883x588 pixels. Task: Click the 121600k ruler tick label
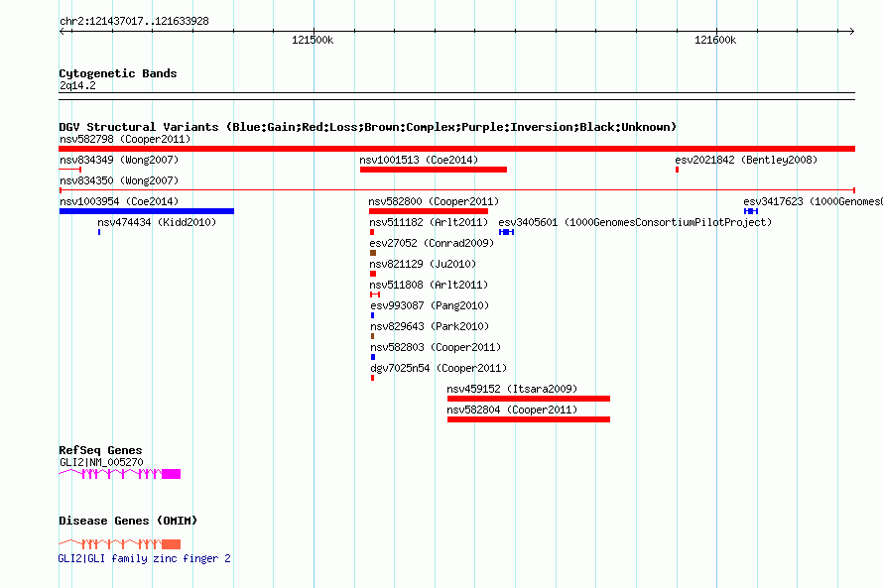715,40
